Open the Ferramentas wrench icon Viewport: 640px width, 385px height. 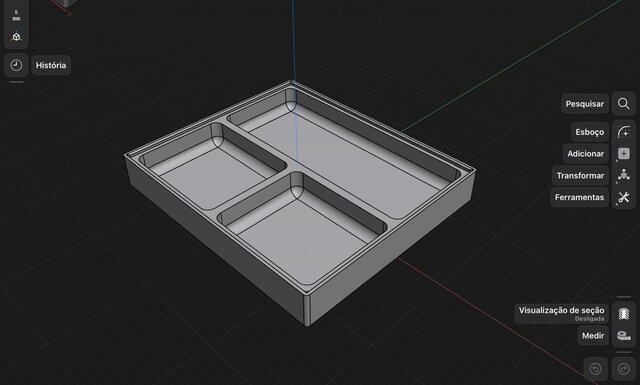click(x=624, y=197)
